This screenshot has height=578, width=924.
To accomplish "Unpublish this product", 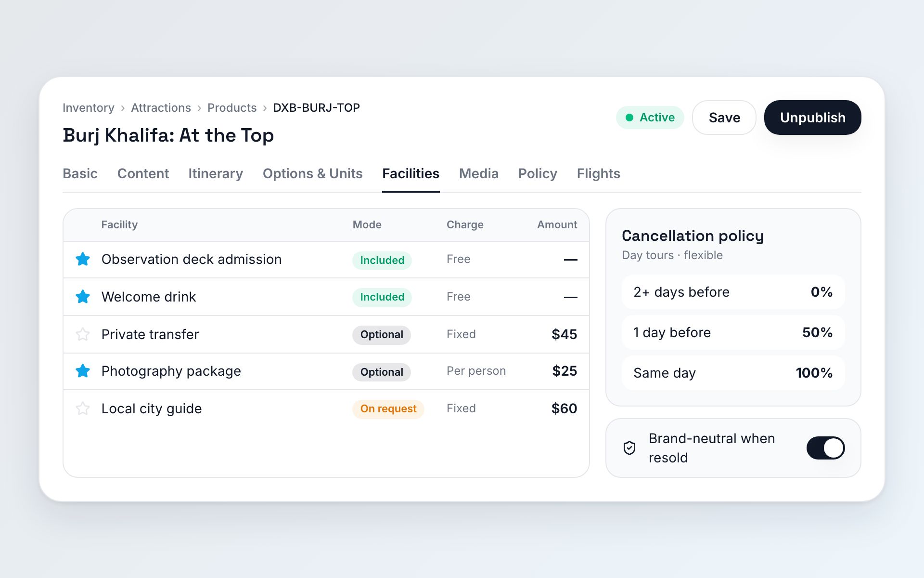I will (813, 118).
